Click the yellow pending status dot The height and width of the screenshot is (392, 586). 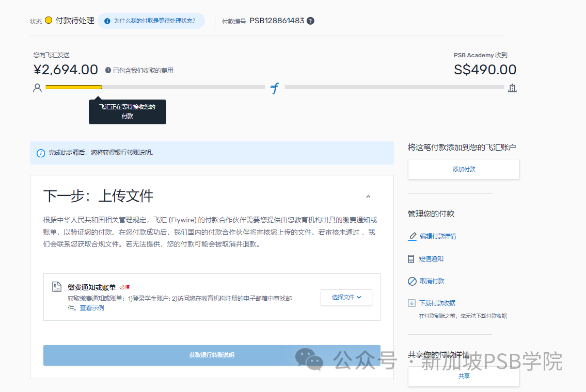(x=49, y=21)
